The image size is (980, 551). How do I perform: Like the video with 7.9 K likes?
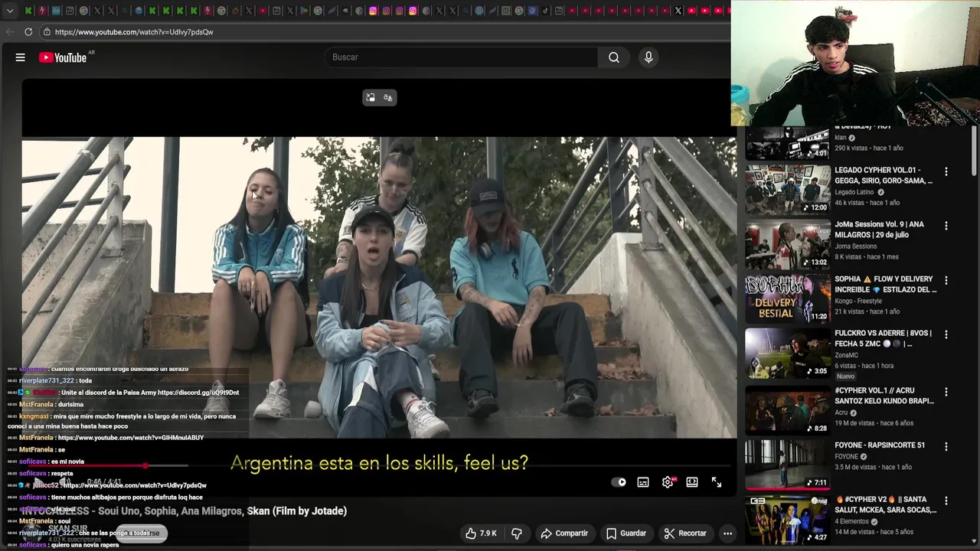[x=481, y=533]
